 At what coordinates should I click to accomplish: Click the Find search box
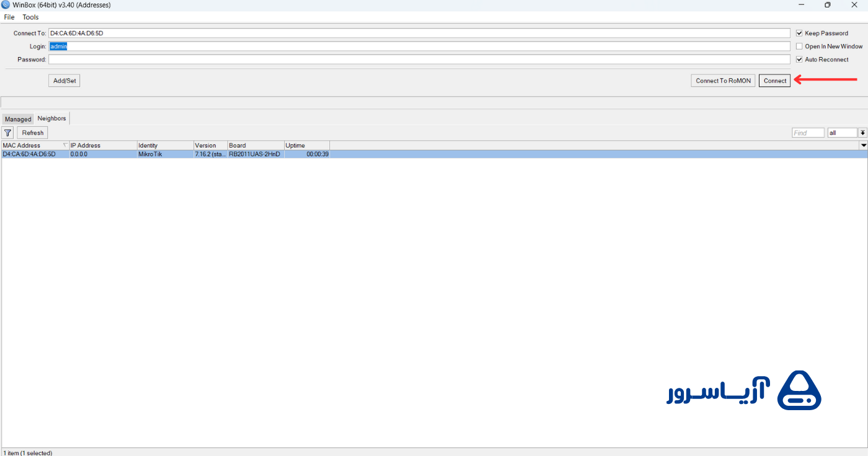[x=808, y=133]
